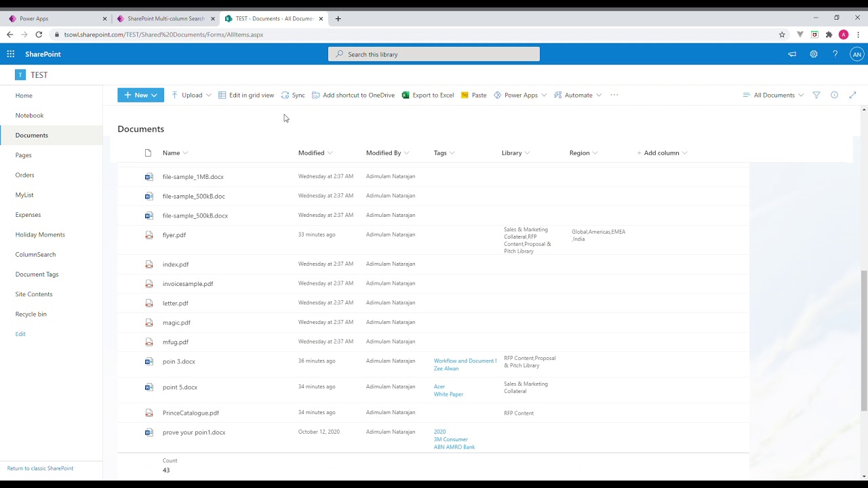Viewport: 868px width, 488px height.
Task: Open the more commands ellipsis
Action: pos(614,95)
